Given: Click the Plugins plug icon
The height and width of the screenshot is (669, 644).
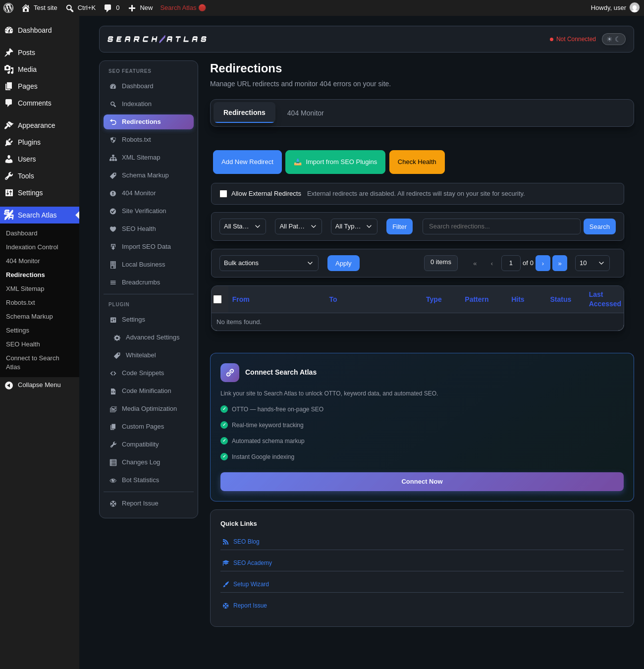Looking at the screenshot, I should pos(9,142).
